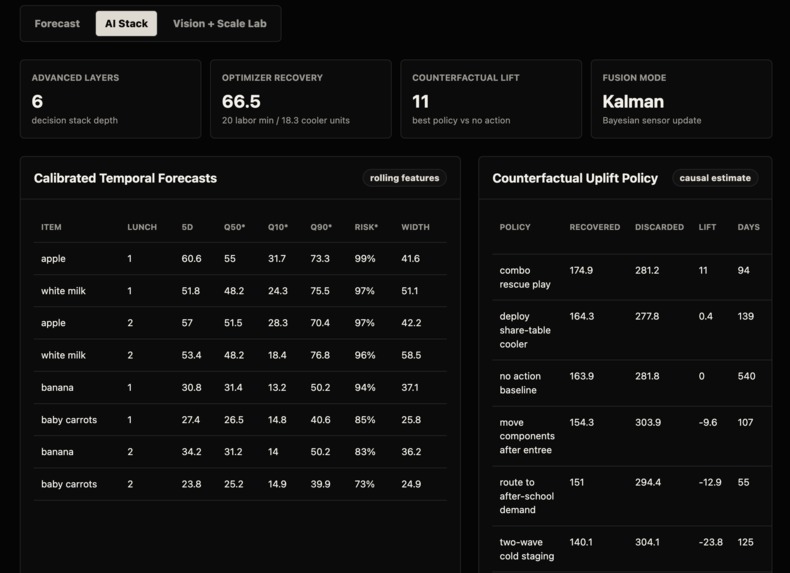Image resolution: width=790 pixels, height=573 pixels.
Task: Select the AI Stack tab
Action: (x=126, y=24)
